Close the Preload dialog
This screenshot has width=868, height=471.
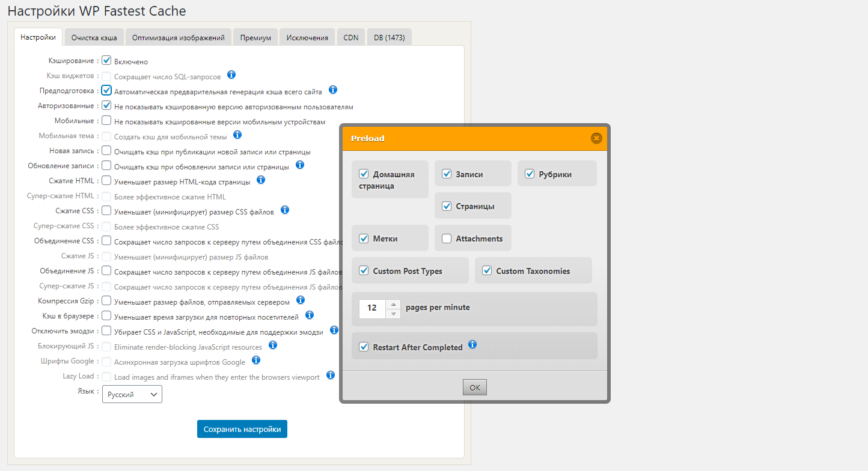[596, 138]
